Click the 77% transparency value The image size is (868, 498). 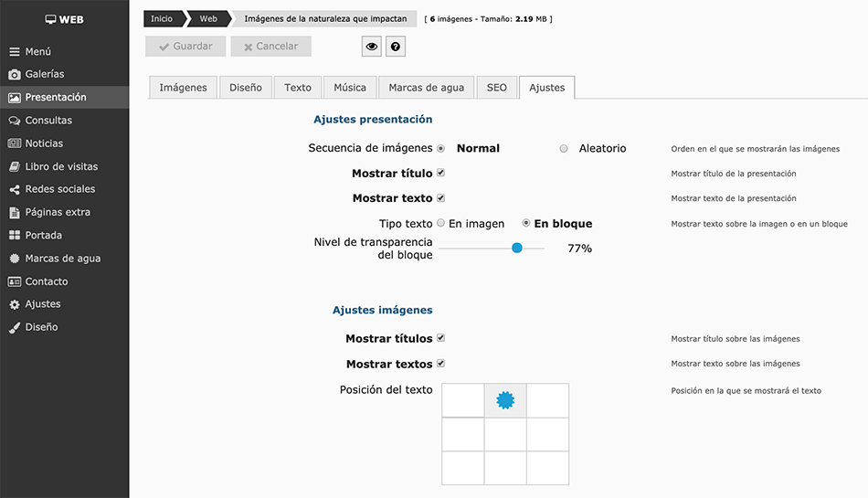point(579,249)
